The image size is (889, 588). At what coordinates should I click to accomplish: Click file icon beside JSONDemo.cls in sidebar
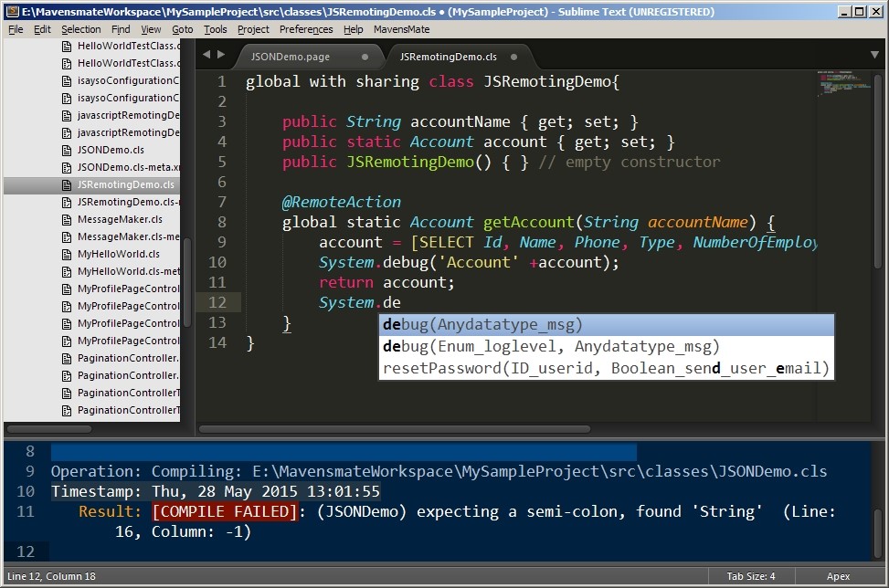67,150
